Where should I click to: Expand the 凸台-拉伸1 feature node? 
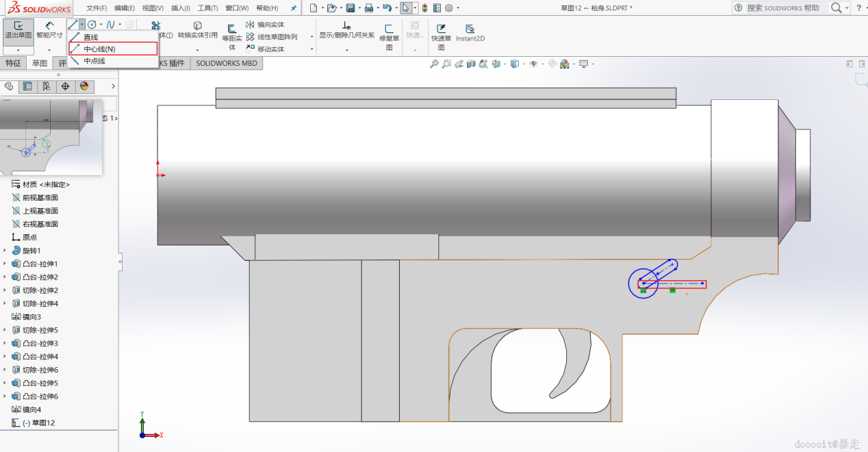coord(5,264)
